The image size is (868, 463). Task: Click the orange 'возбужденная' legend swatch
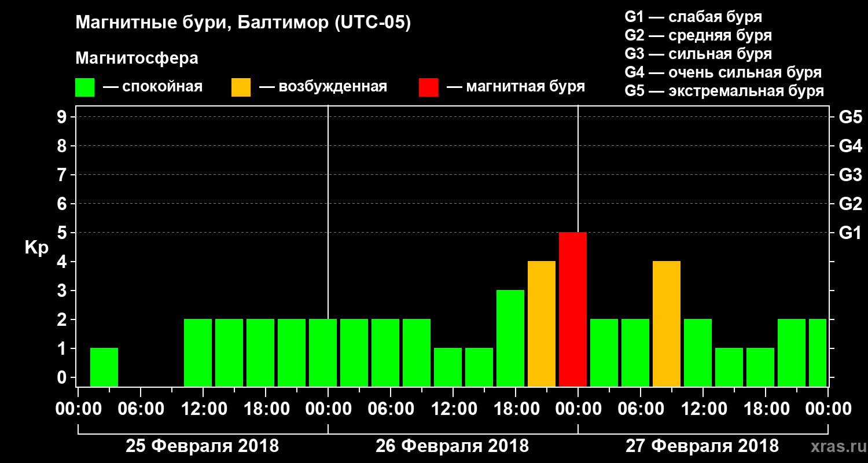coord(241,87)
